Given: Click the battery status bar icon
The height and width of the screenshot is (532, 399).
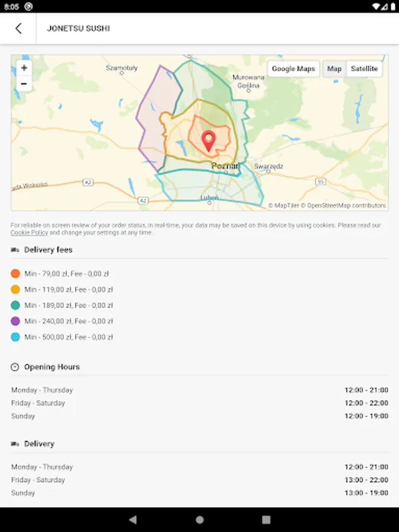Looking at the screenshot, I should pos(393,7).
